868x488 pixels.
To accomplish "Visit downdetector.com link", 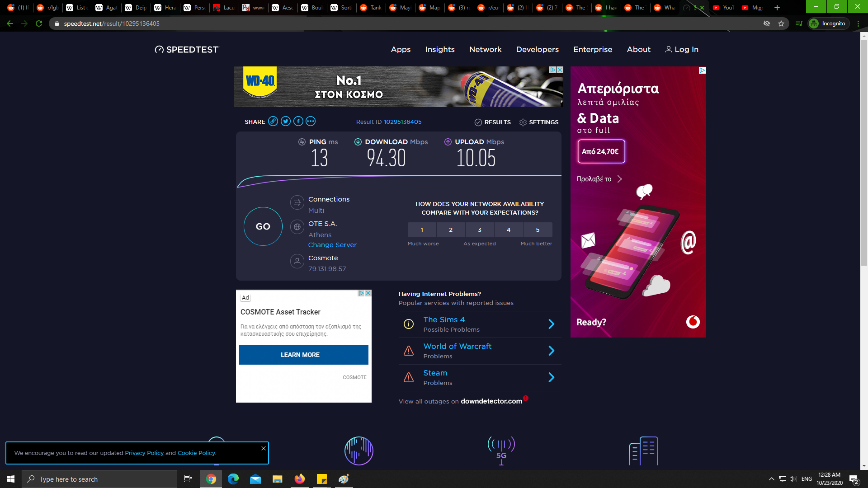I will click(x=491, y=401).
